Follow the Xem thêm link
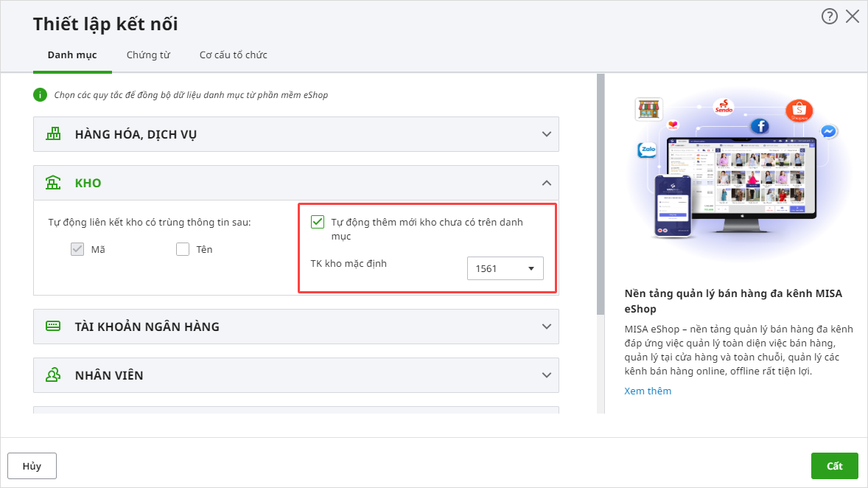 click(x=648, y=391)
